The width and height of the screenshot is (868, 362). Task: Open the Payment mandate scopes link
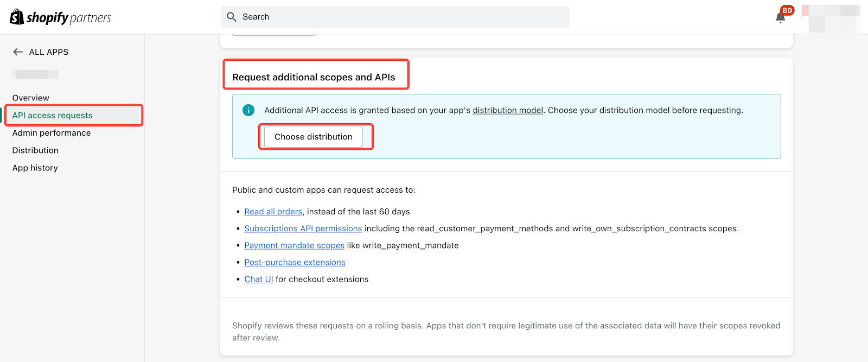tap(294, 245)
